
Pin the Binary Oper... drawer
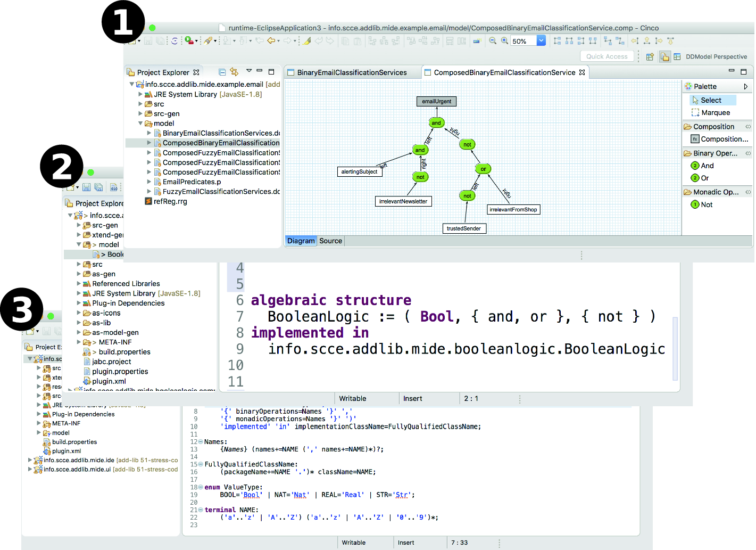pyautogui.click(x=748, y=153)
